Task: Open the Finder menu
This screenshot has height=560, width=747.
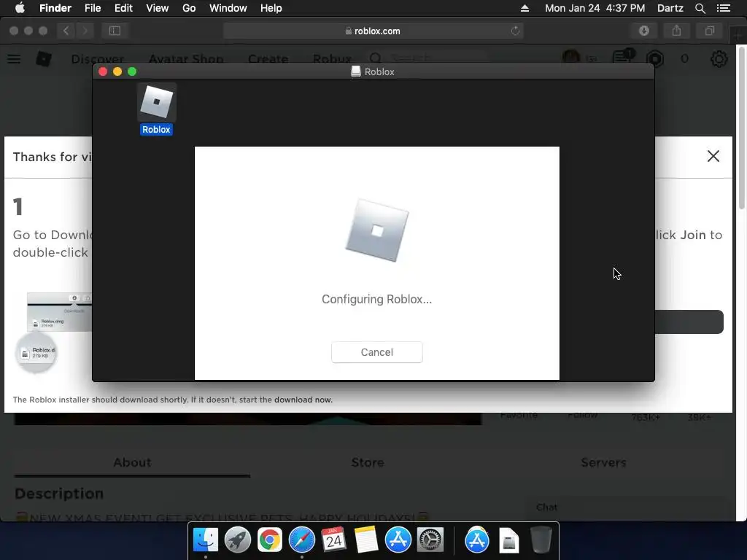Action: [55, 8]
